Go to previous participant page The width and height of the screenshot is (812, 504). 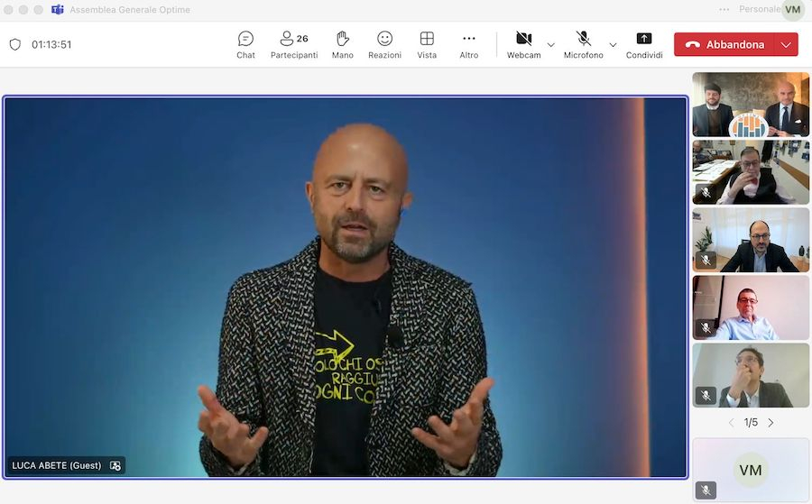click(x=732, y=422)
